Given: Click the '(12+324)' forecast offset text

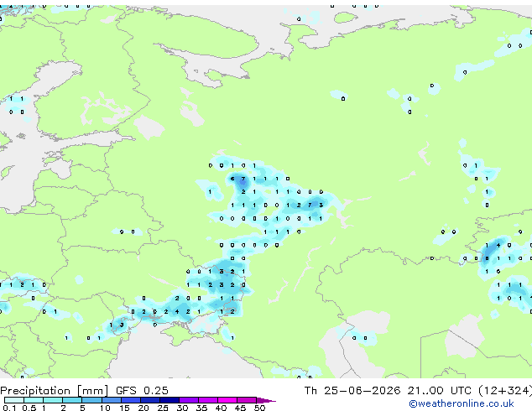Looking at the screenshot, I should [x=505, y=391].
